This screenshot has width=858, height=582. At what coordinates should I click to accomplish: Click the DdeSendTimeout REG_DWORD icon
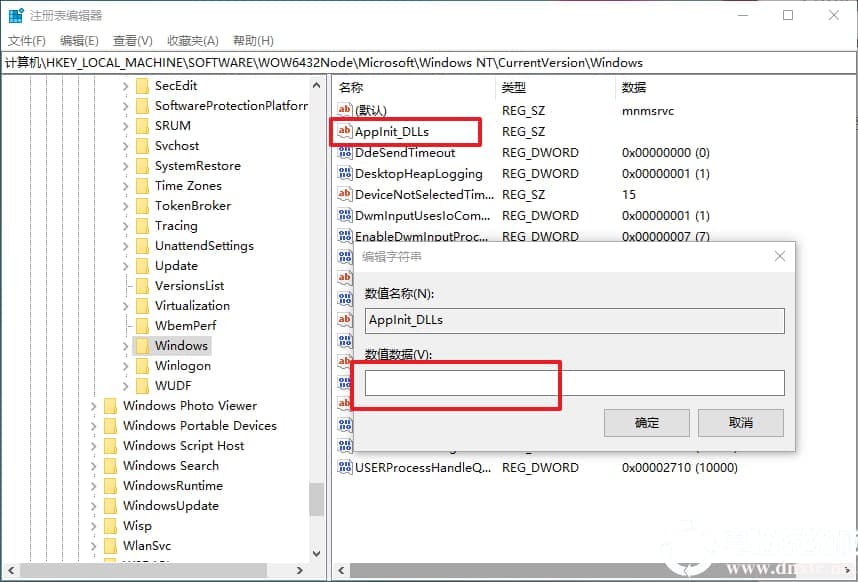344,152
